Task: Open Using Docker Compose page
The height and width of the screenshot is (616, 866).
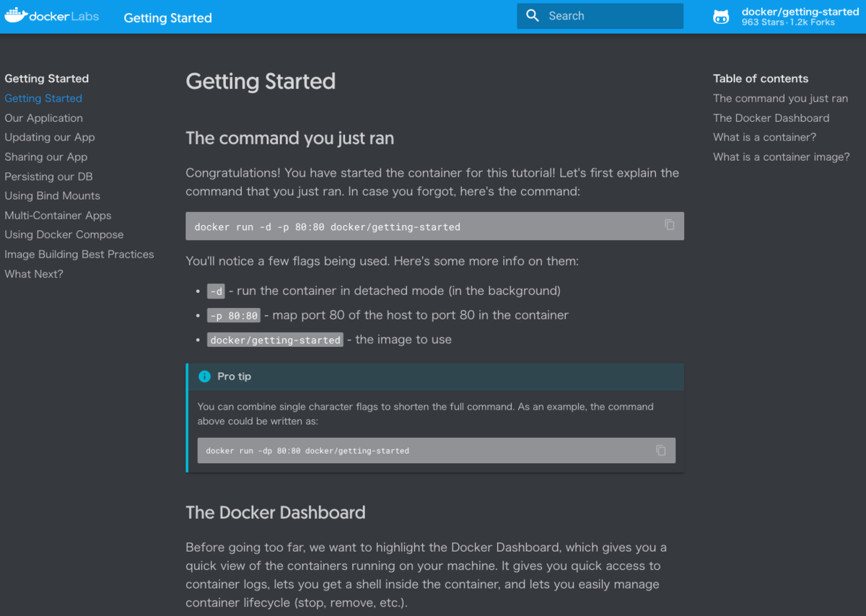Action: [x=64, y=234]
